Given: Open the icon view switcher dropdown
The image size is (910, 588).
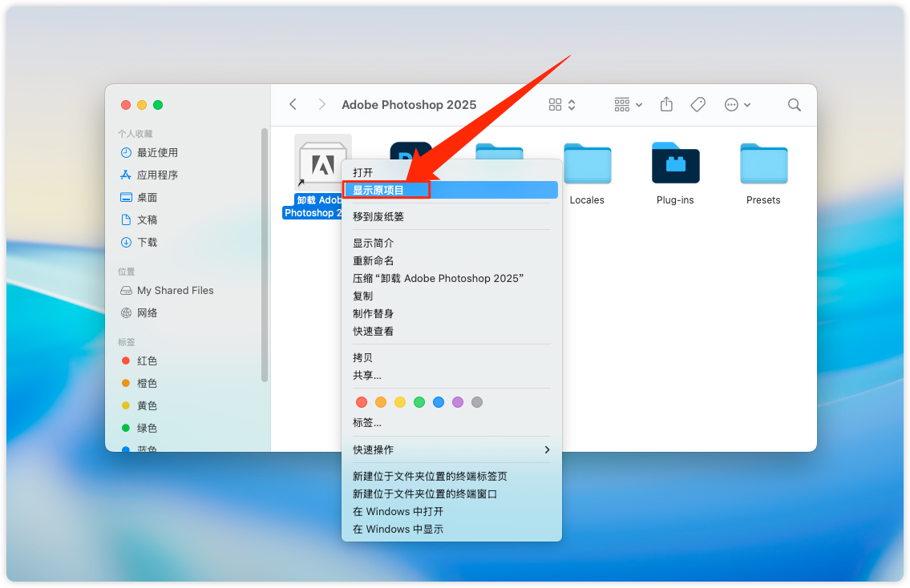Looking at the screenshot, I should pos(562,104).
